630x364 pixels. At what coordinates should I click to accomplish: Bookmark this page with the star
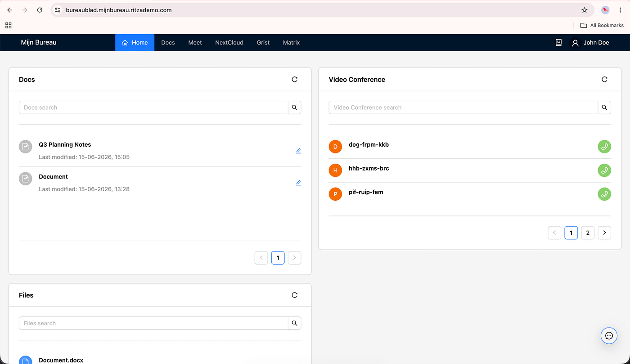pyautogui.click(x=584, y=10)
